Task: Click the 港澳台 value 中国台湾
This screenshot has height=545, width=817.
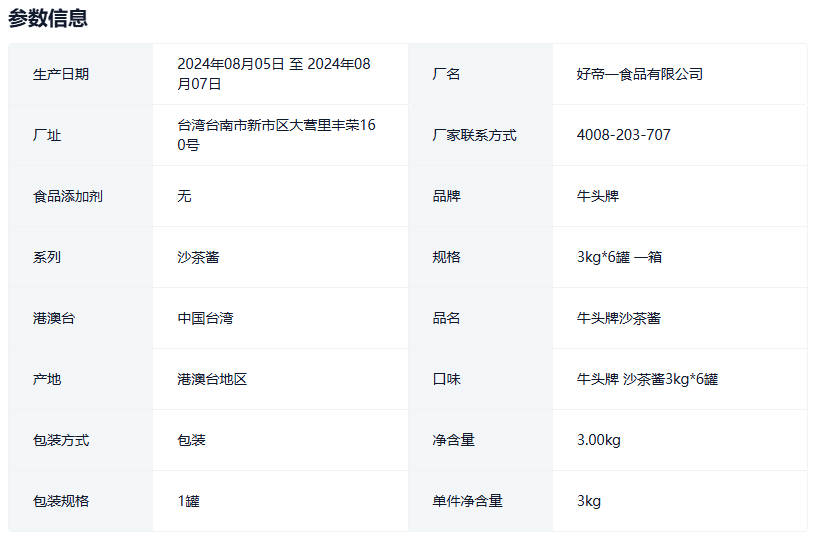Action: coord(205,318)
